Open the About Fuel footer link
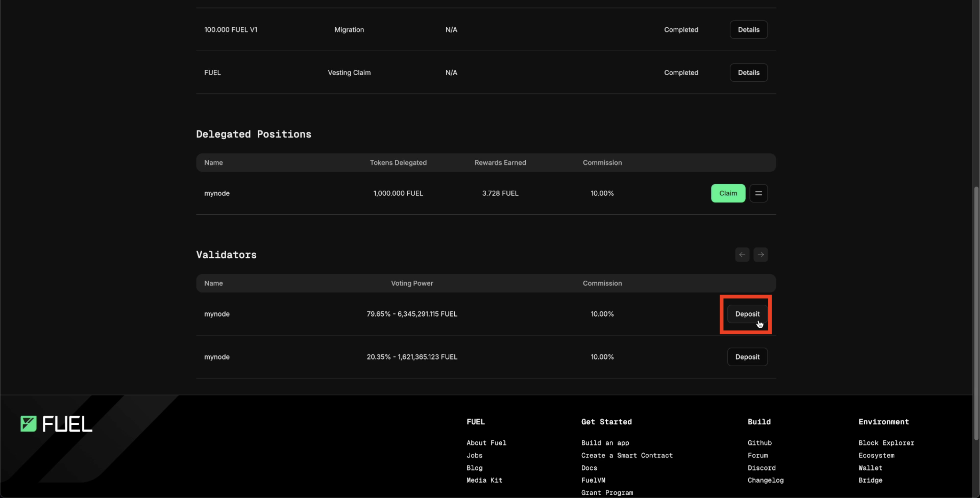The width and height of the screenshot is (980, 498). point(486,443)
